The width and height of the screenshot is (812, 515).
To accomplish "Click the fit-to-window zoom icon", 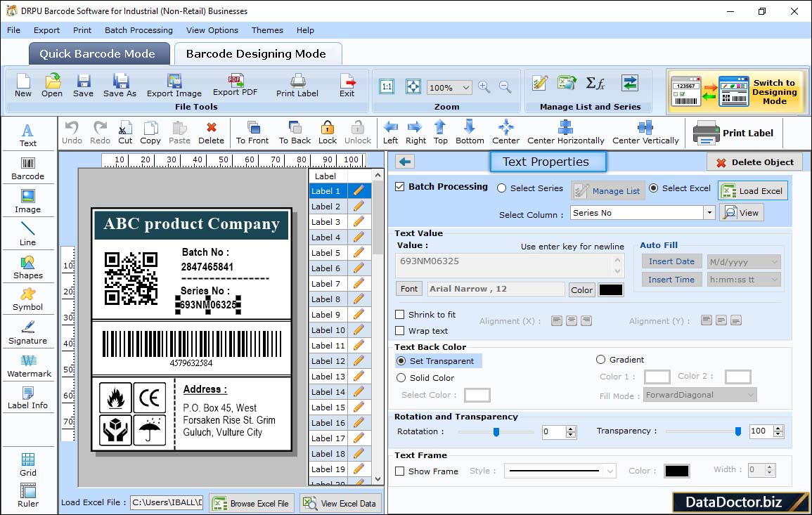I will click(413, 86).
